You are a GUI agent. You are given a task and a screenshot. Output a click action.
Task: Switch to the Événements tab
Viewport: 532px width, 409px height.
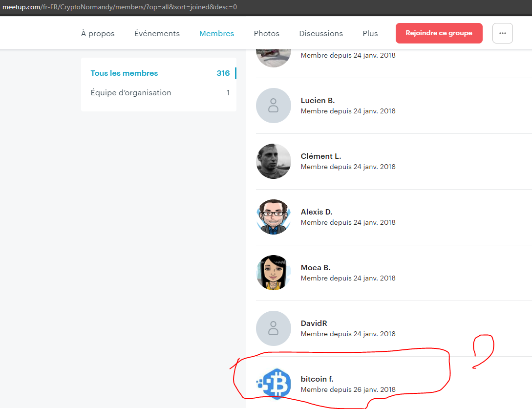[157, 34]
